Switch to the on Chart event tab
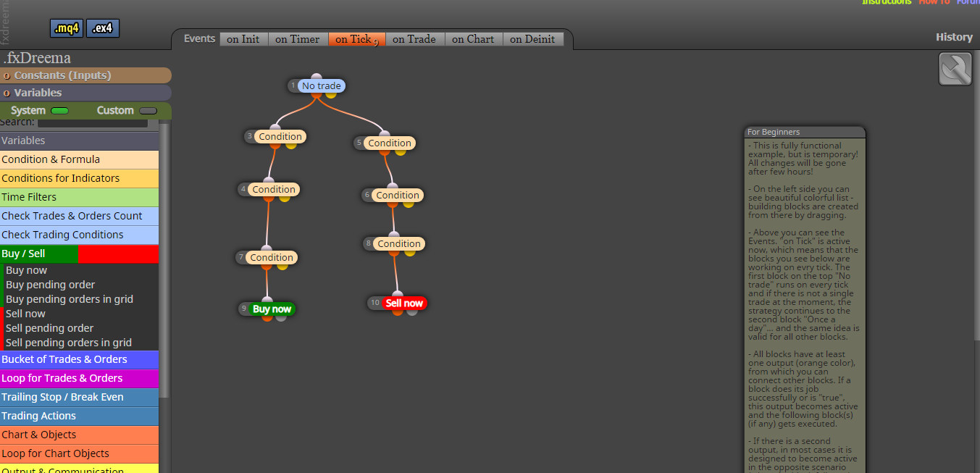The image size is (980, 473). coord(473,39)
